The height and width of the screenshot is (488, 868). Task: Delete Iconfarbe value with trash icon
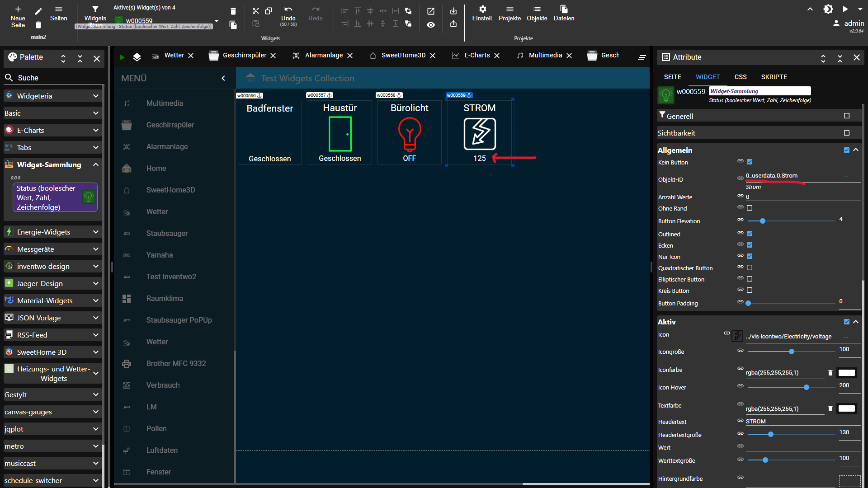830,373
